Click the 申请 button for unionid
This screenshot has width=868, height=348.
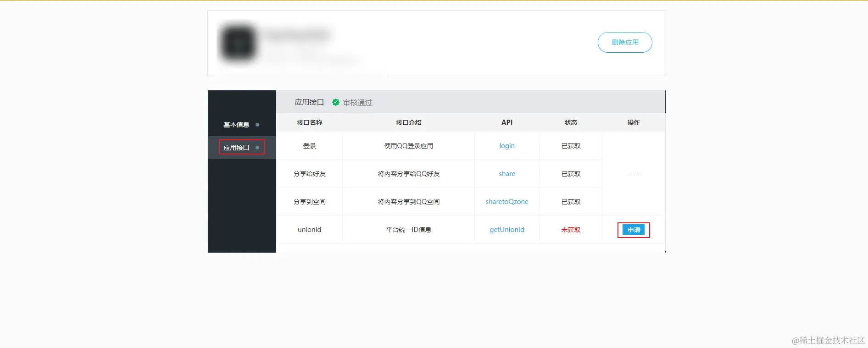(x=634, y=230)
